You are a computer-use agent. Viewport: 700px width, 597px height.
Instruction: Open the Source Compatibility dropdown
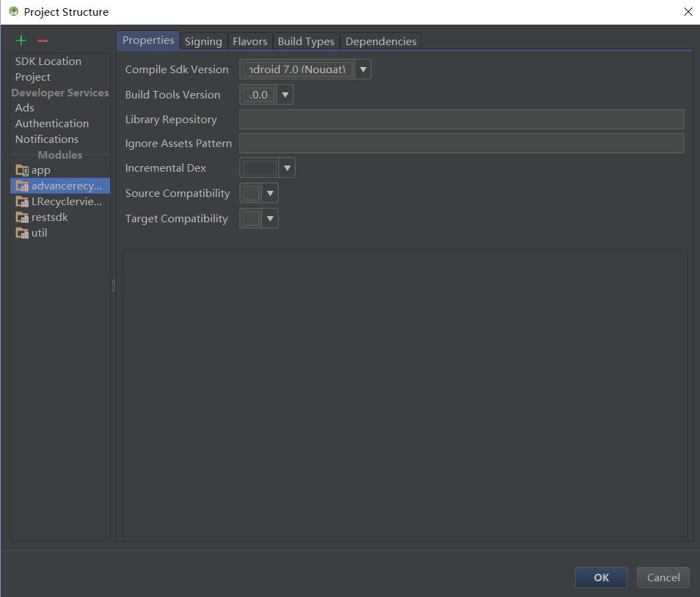pos(271,193)
